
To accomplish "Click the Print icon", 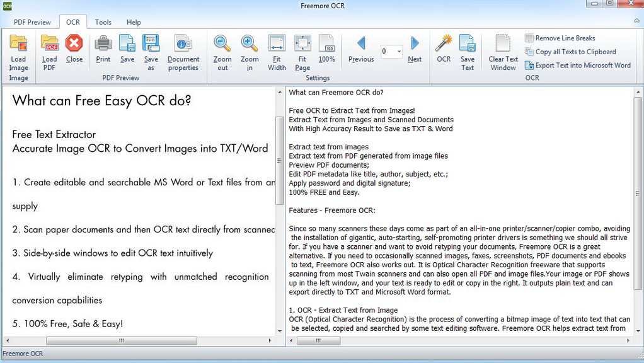I will [x=103, y=43].
